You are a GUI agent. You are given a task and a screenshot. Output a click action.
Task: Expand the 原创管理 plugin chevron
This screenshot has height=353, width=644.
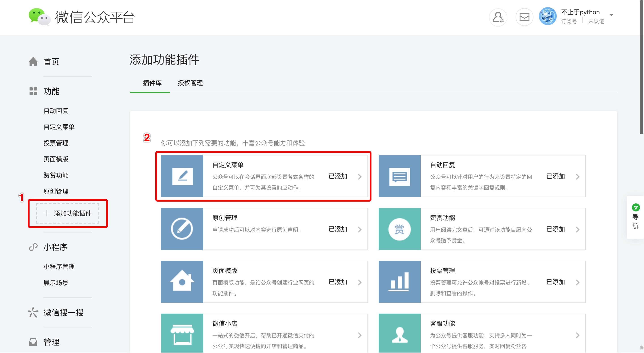tap(360, 229)
